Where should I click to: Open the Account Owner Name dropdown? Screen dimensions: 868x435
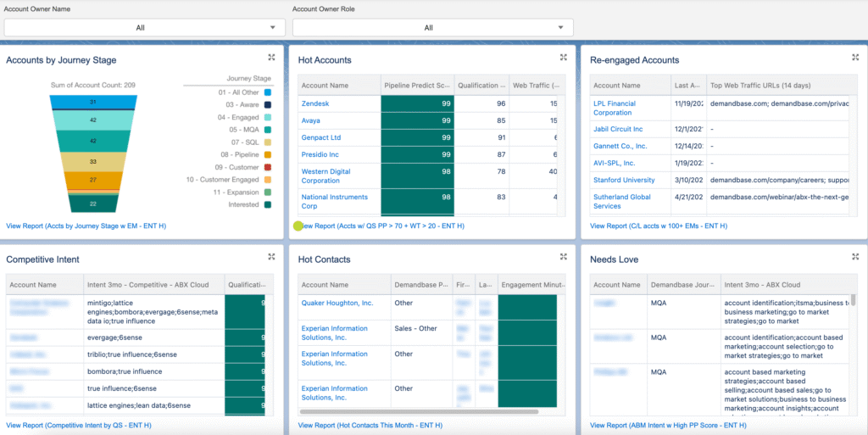tap(140, 28)
